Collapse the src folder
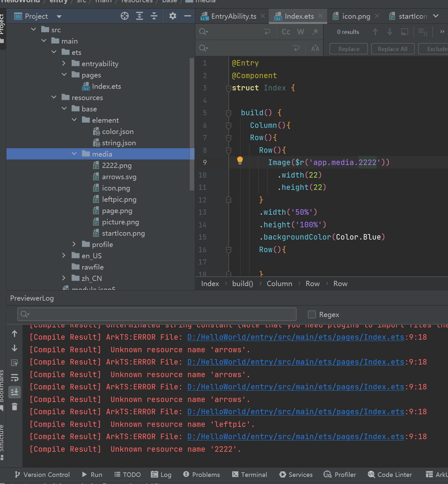448x484 pixels. [34, 29]
